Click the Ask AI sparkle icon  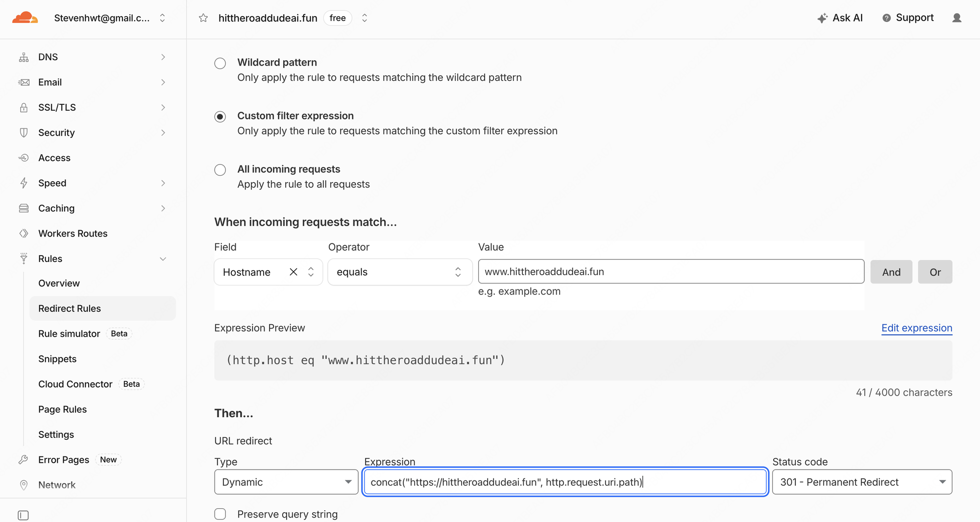822,18
